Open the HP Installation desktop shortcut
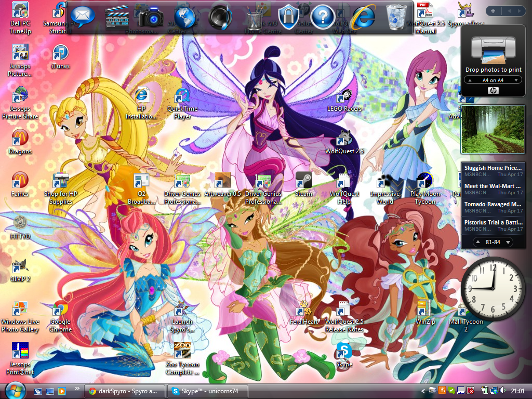 tap(141, 104)
